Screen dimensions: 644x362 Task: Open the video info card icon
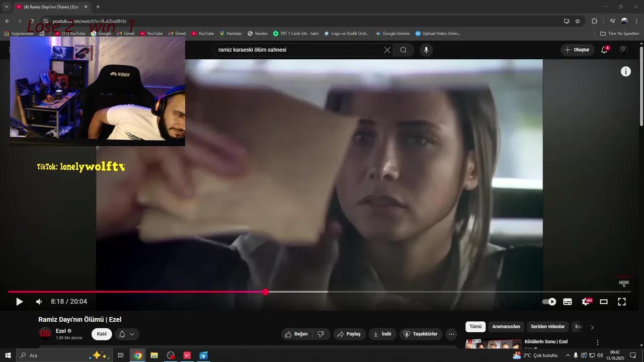(x=625, y=71)
